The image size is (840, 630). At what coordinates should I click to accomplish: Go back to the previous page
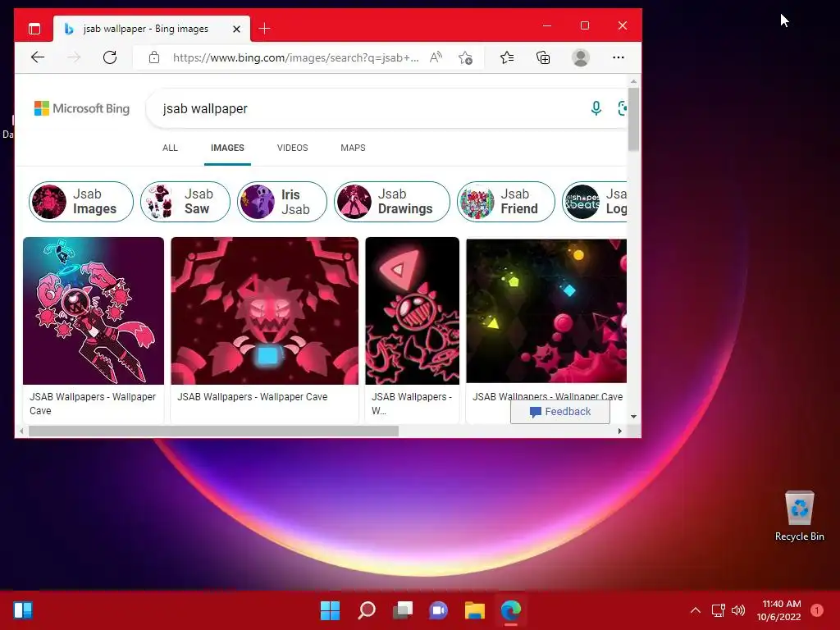pos(38,57)
